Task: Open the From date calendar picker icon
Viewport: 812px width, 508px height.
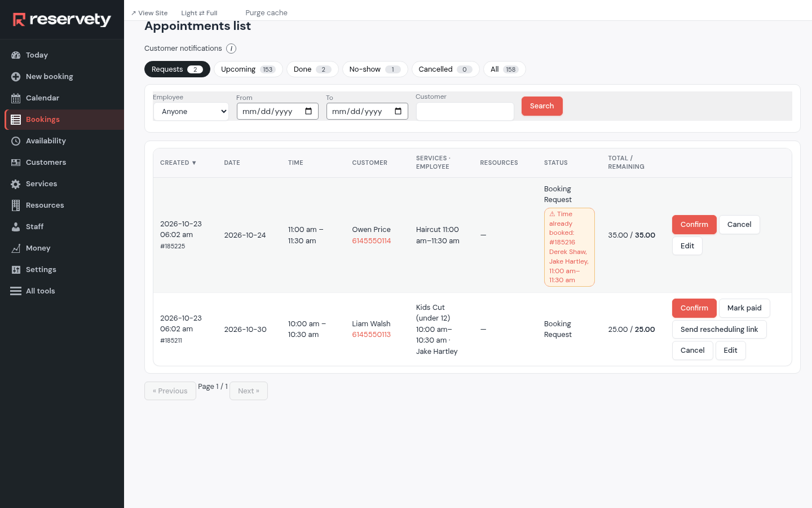Action: (x=308, y=111)
